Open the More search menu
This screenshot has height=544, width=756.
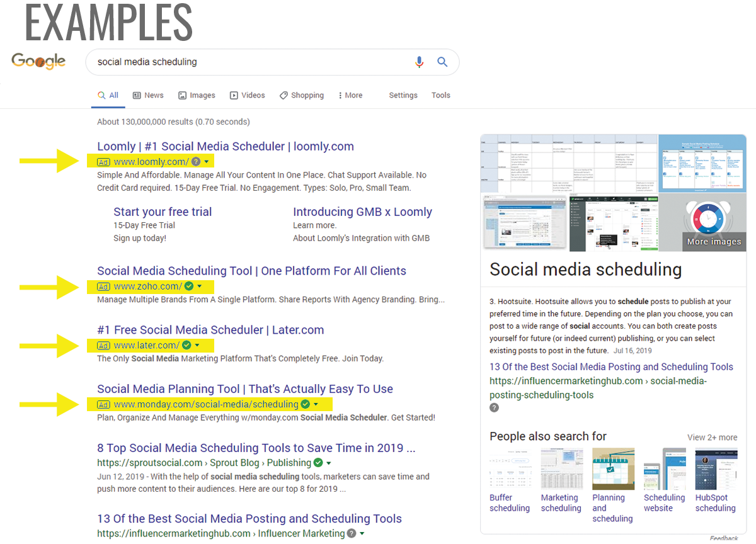click(x=350, y=95)
